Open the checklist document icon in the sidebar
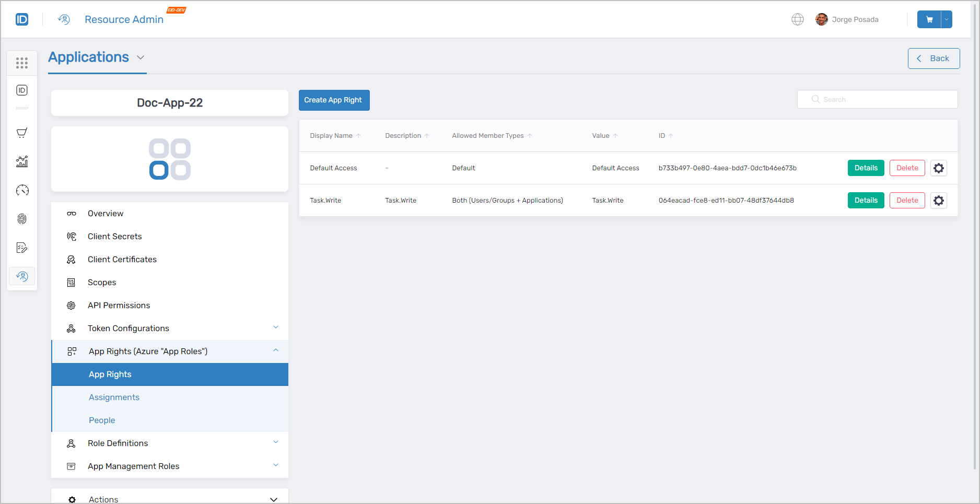Screen dimensions: 980x504 click(22, 248)
